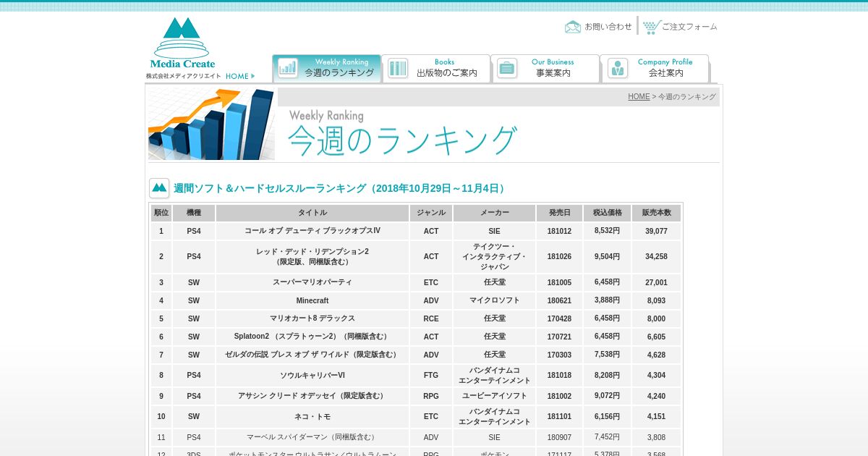This screenshot has width=868, height=456.
Task: Click the Books tab icon
Action: pyautogui.click(x=398, y=68)
